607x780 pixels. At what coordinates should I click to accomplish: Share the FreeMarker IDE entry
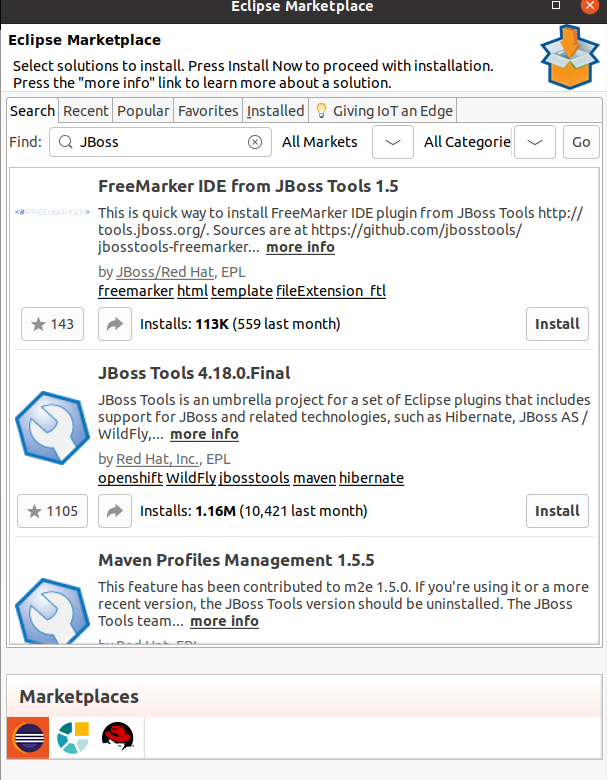pyautogui.click(x=115, y=324)
